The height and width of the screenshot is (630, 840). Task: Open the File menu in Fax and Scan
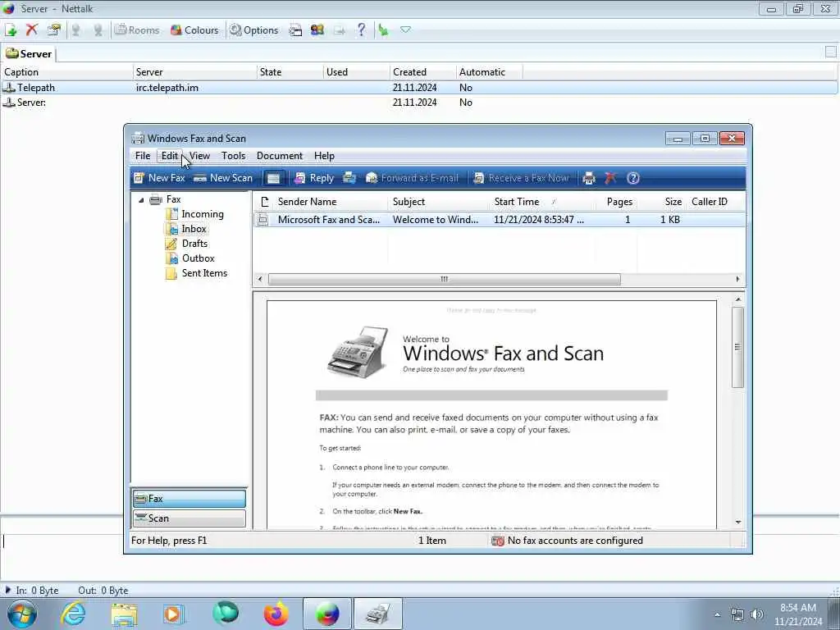(143, 156)
